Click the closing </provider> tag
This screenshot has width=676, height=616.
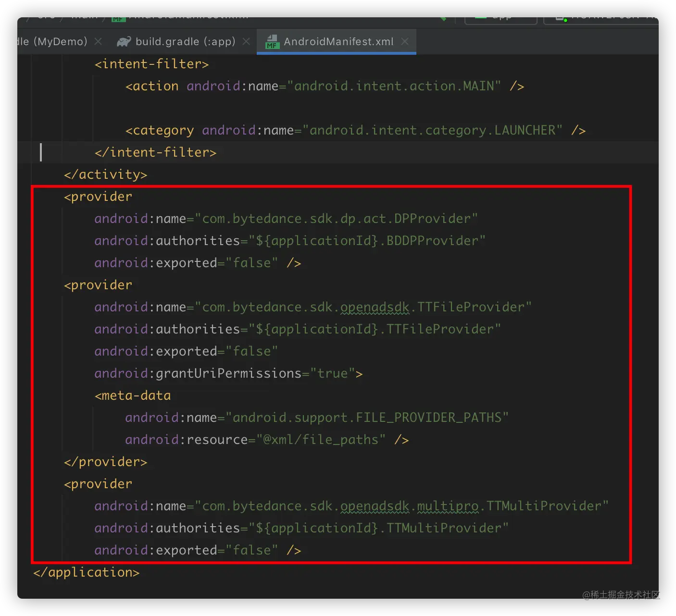[106, 462]
